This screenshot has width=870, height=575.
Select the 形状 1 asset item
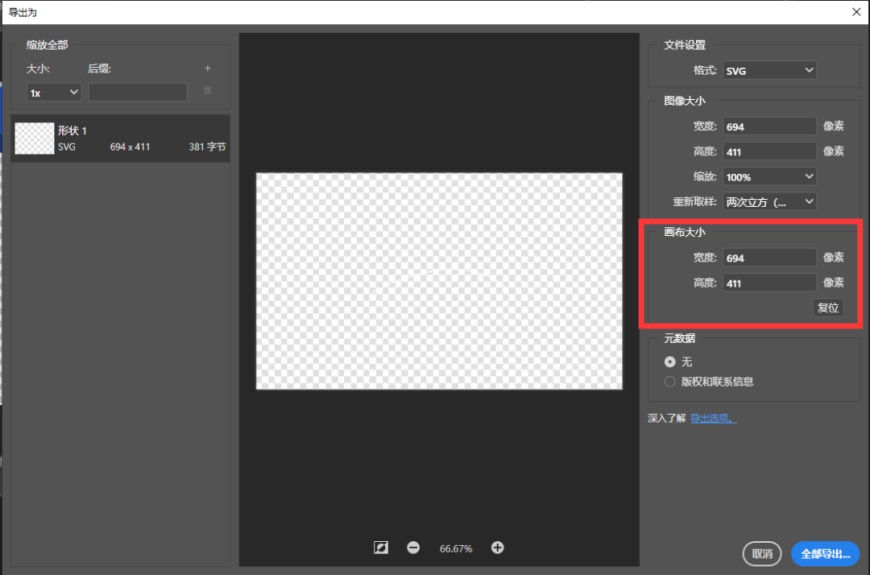coord(120,138)
